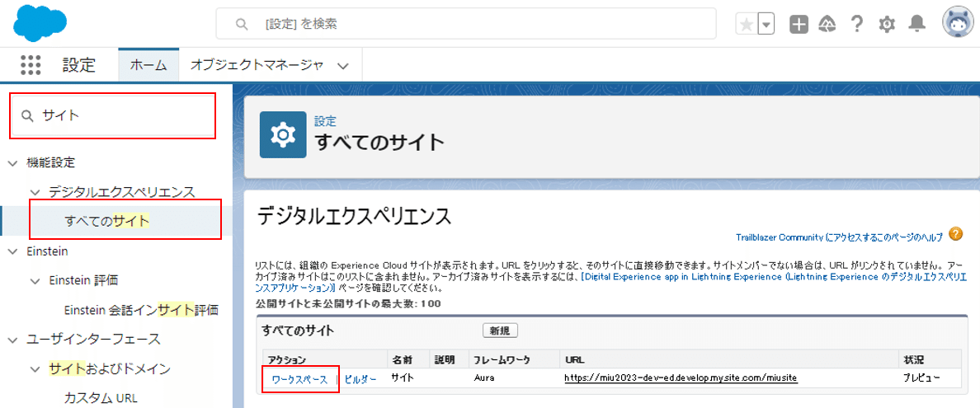Screen dimensions: 980x408
Task: Click the Salesforce cloud logo
Action: (40, 24)
